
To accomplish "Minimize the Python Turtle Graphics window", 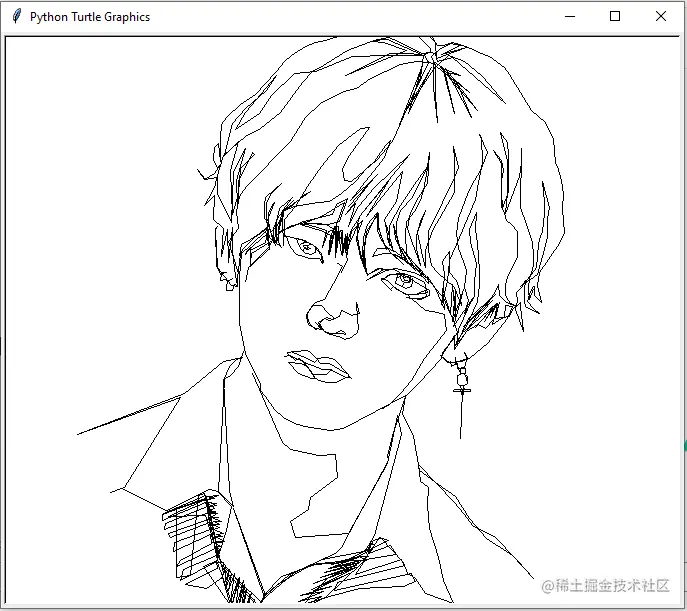I will pos(570,17).
